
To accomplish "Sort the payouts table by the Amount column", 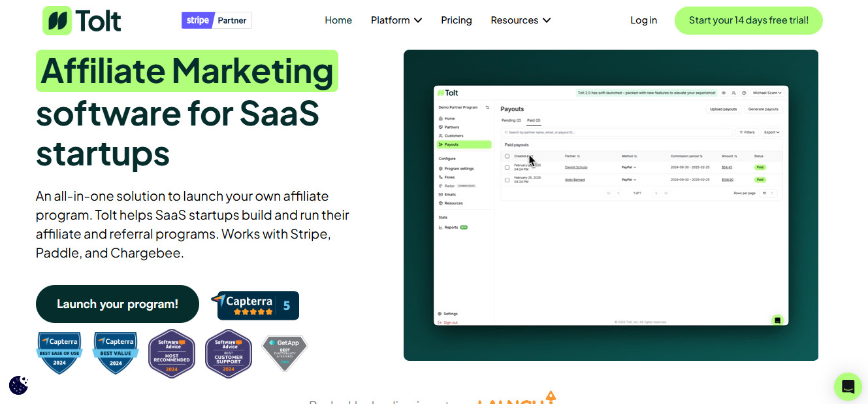I will [729, 156].
